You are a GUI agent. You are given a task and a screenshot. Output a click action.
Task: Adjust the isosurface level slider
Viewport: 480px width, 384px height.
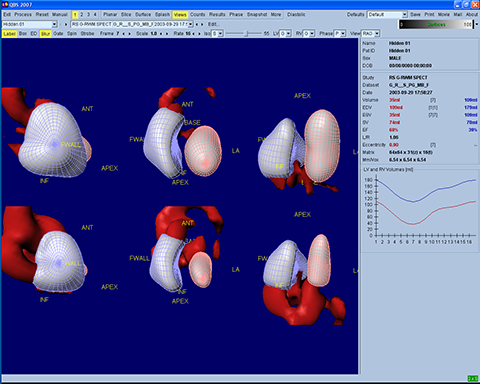(x=245, y=34)
